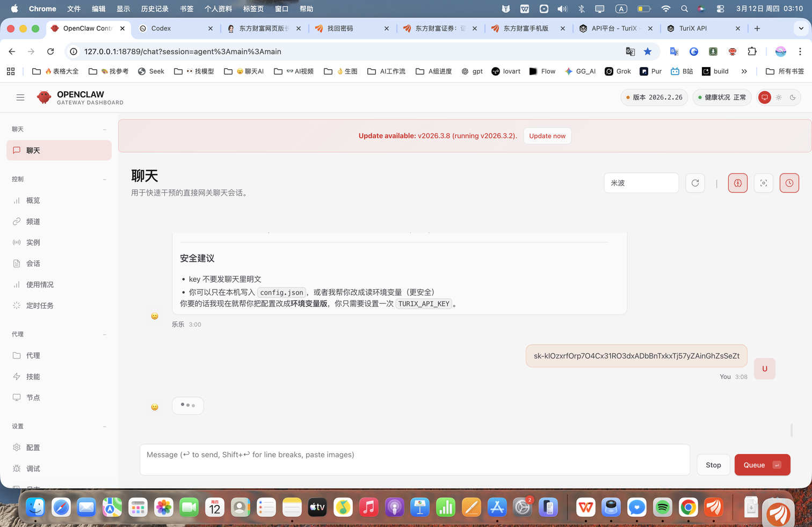Screen dimensions: 812x527
Task: Open 定时任务 in the sidebar
Action: [x=40, y=305]
